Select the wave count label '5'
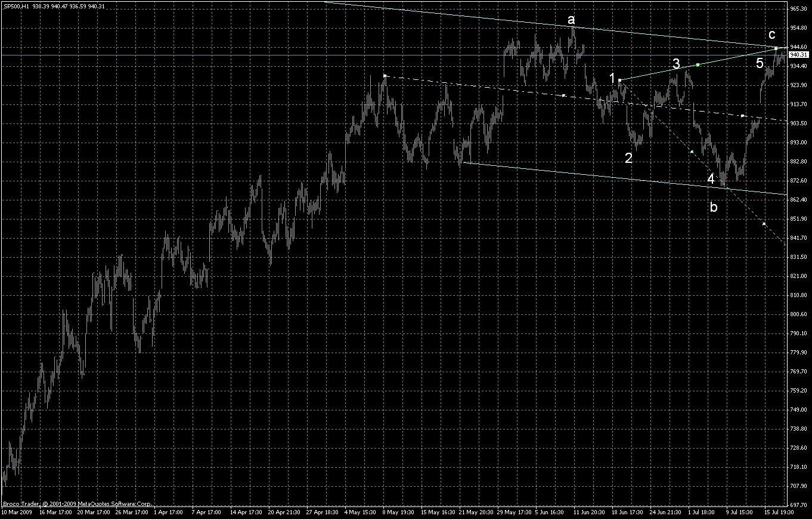 pos(760,63)
